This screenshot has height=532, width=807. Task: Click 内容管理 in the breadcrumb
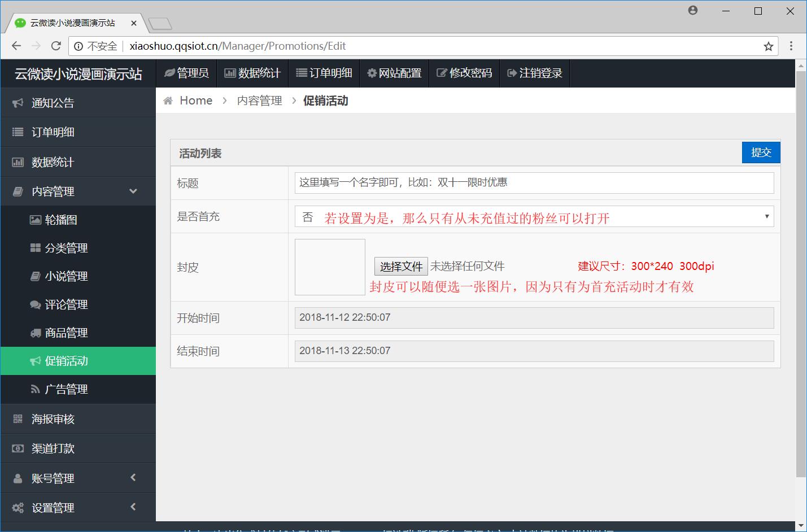point(259,101)
